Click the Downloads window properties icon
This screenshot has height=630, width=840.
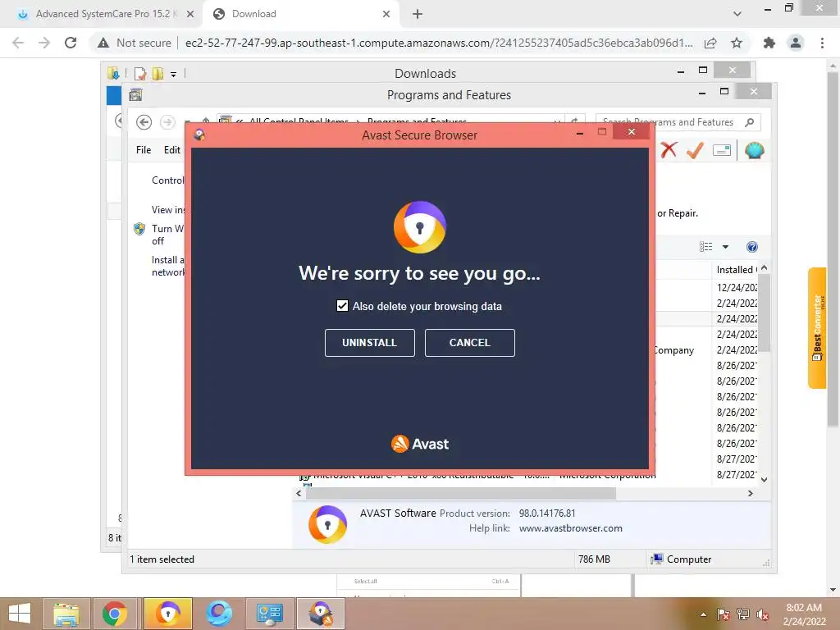140,73
